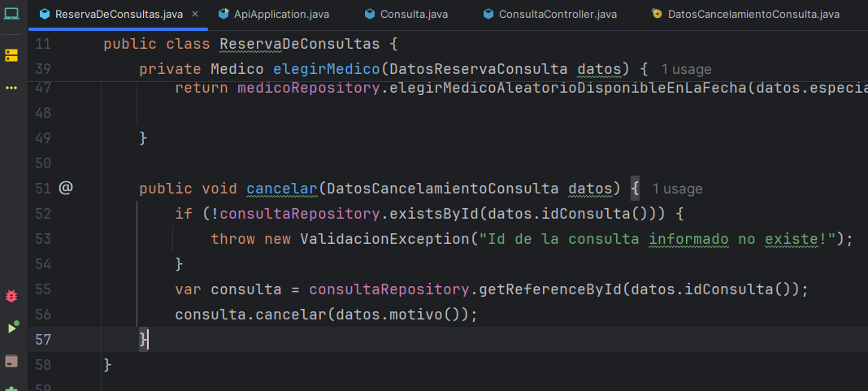Click the DatosReservaConsulta parameter type on line 39
This screenshot has height=391, width=868.
478,68
